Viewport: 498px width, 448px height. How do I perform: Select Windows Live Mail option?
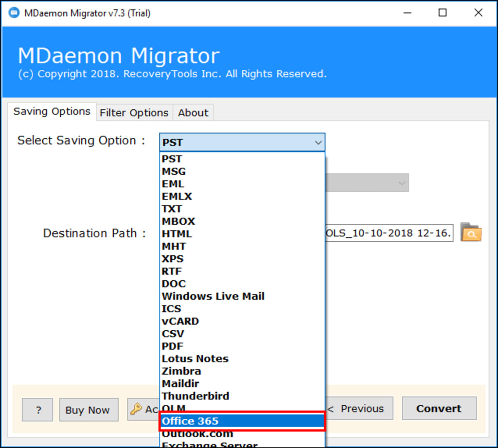[x=242, y=296]
